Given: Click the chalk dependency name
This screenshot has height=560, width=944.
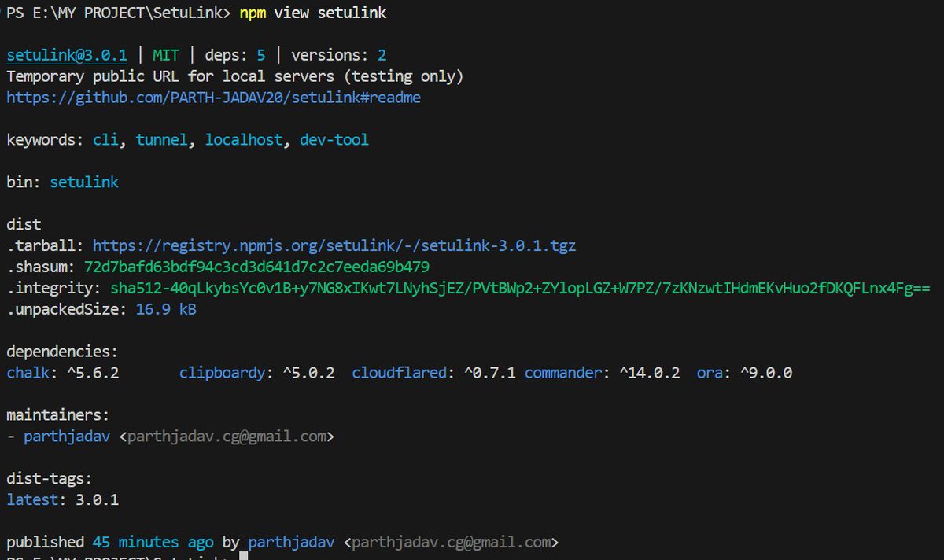Looking at the screenshot, I should 28,373.
